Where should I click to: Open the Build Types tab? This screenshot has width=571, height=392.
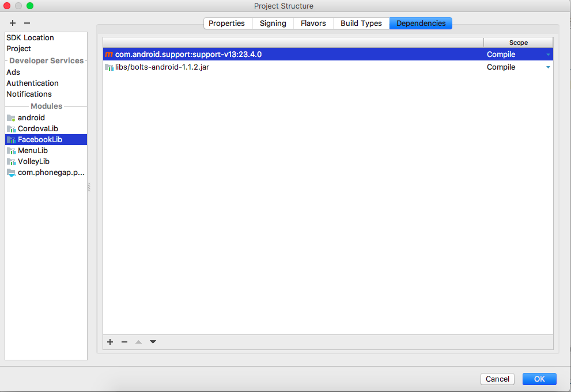click(x=361, y=24)
